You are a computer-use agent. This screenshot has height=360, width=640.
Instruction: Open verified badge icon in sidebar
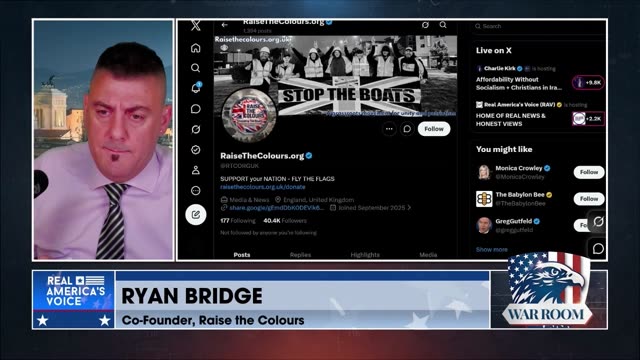196,150
